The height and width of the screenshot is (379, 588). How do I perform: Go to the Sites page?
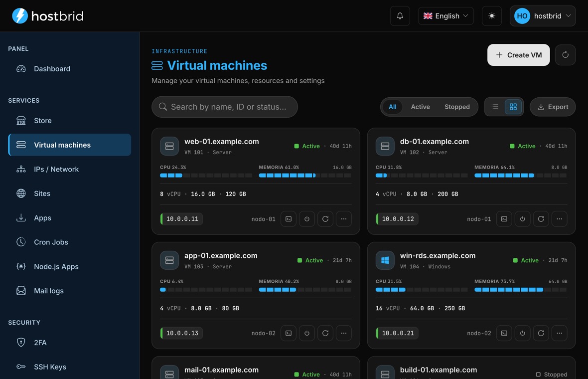point(70,193)
